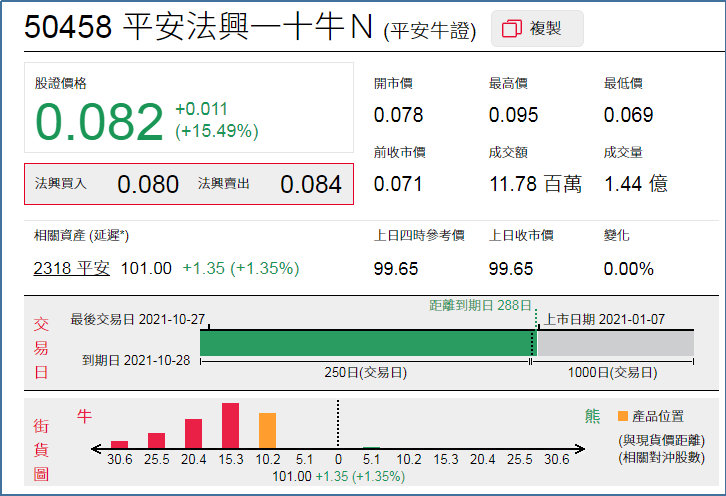This screenshot has width=726, height=496.
Task: Click the 最高價 value 0.095
Action: (513, 115)
